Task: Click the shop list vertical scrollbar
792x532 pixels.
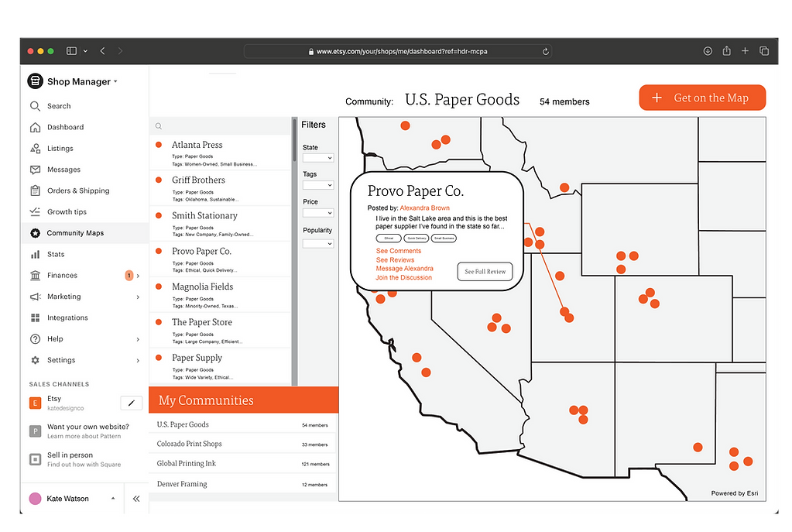Action: (294, 139)
